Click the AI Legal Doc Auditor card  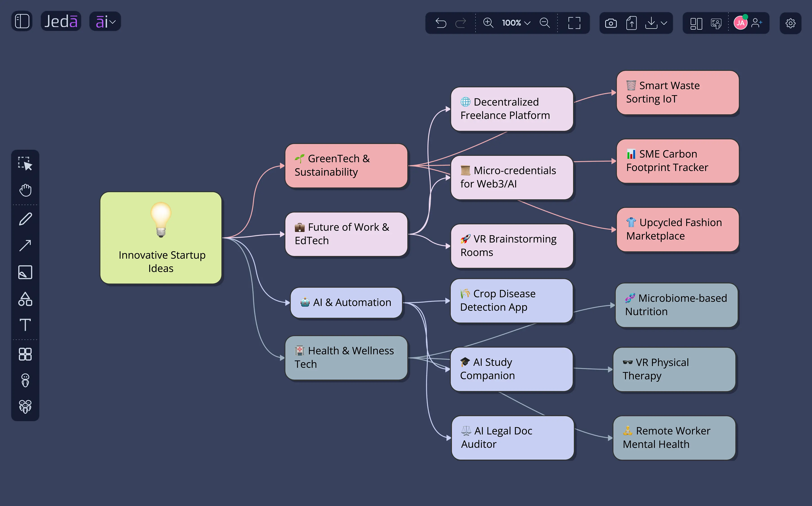coord(513,438)
